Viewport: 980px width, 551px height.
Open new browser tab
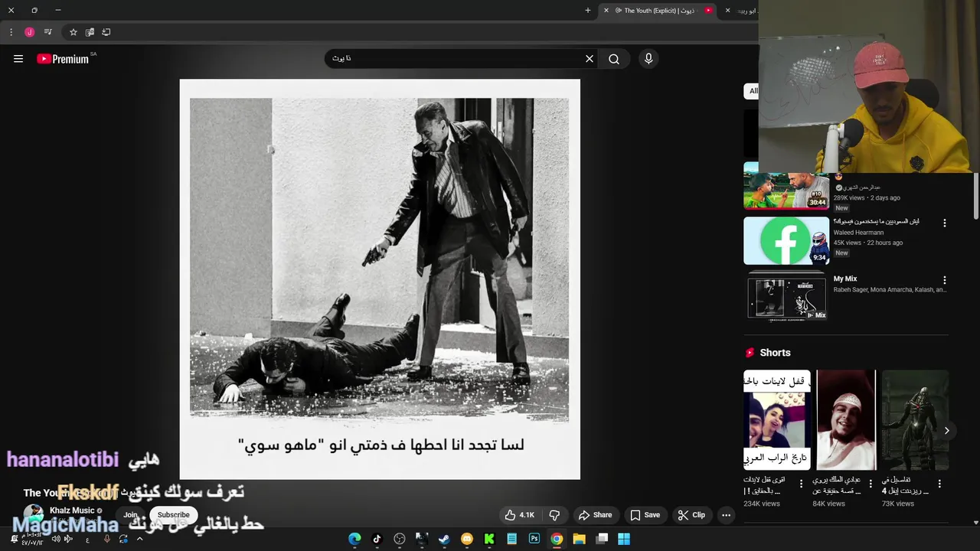pos(587,11)
